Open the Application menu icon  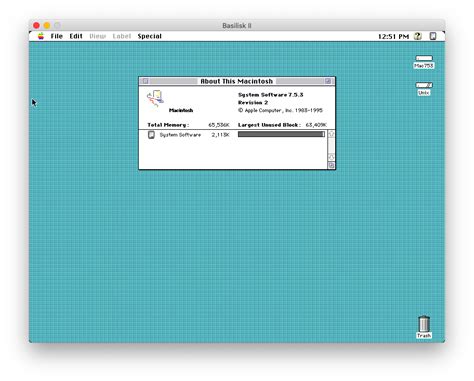click(433, 36)
